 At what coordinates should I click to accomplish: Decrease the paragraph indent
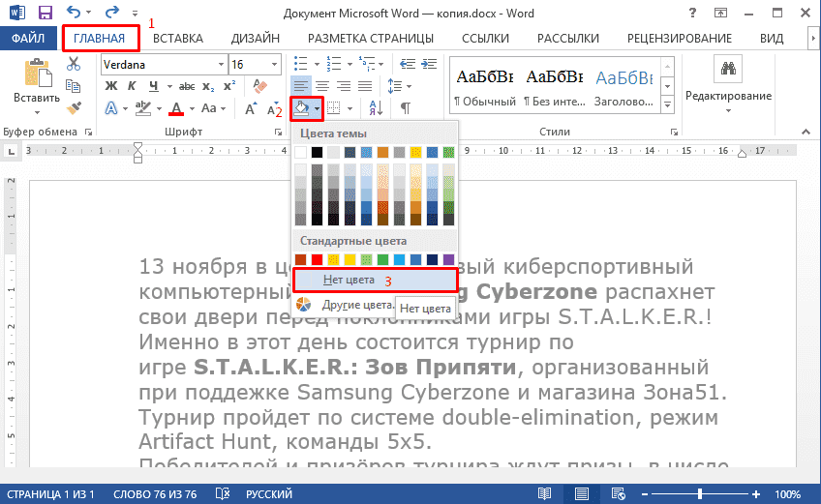[408, 64]
